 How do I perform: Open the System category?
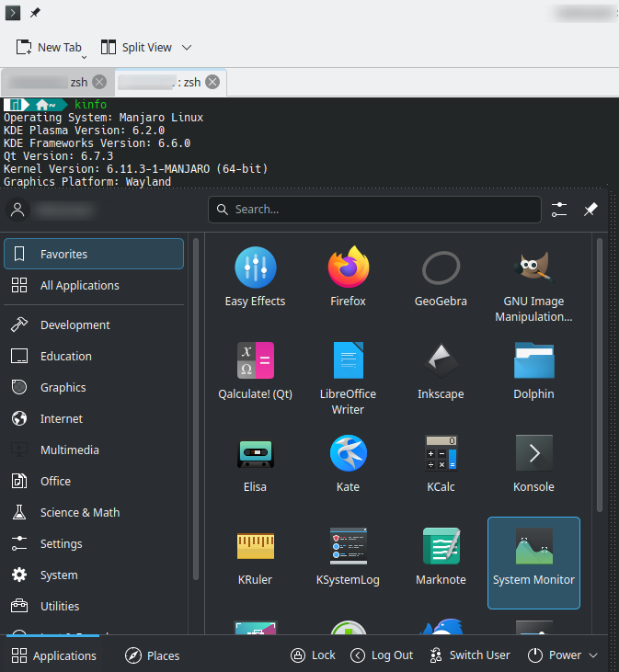94,575
